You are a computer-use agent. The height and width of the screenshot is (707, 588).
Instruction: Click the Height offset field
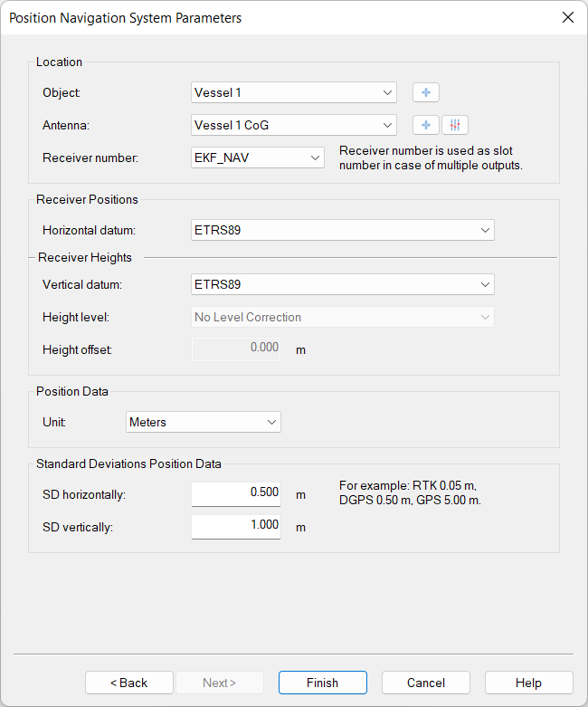point(236,349)
